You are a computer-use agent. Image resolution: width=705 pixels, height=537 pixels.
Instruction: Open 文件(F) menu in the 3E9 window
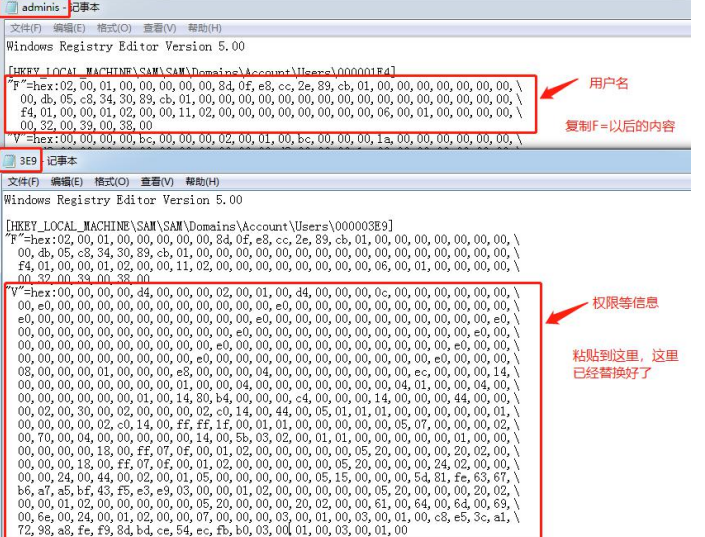point(24,182)
